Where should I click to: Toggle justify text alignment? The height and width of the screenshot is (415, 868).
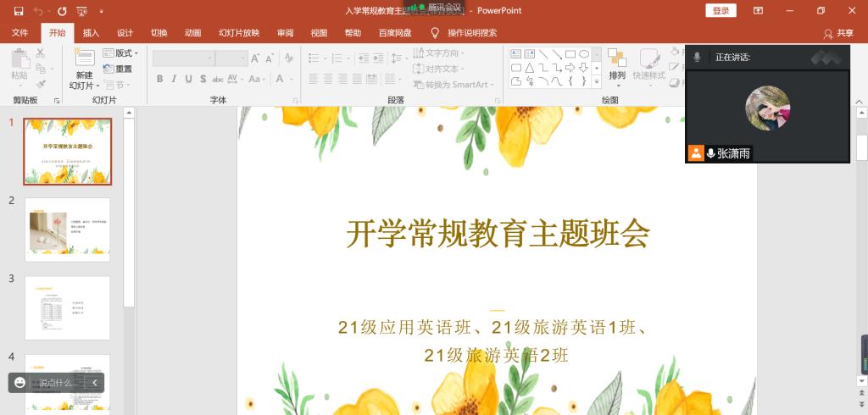click(357, 79)
